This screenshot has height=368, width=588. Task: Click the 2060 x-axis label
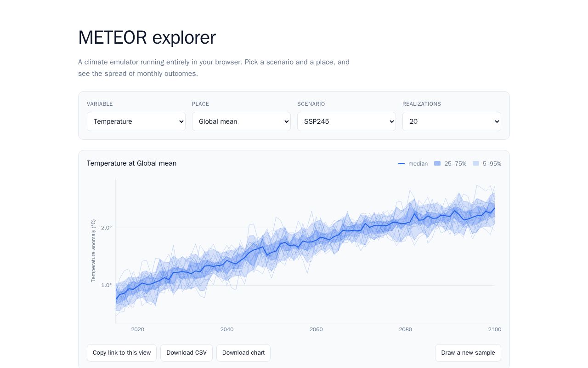[x=316, y=329]
